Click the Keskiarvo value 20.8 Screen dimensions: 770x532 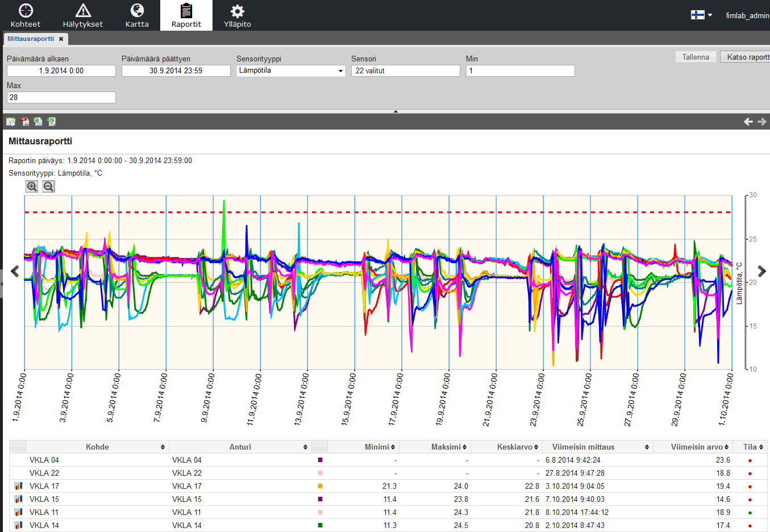pyautogui.click(x=532, y=525)
